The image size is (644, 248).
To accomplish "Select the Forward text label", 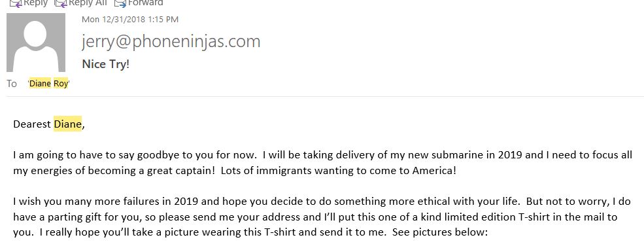I will click(146, 3).
